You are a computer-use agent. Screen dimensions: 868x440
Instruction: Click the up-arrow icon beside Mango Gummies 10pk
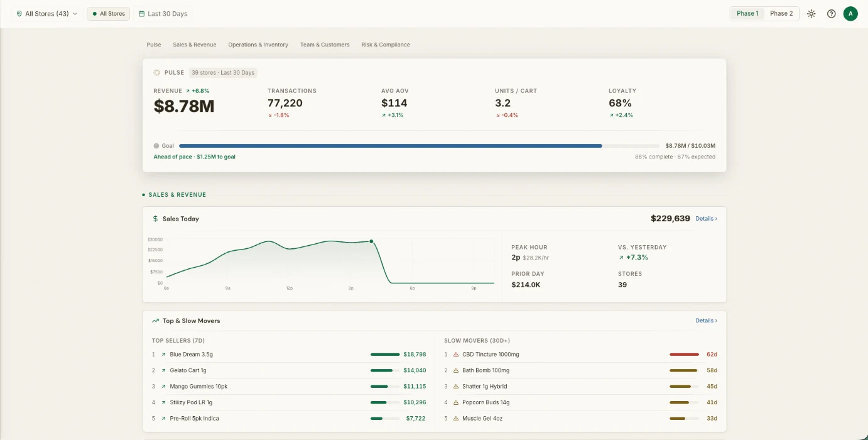click(x=164, y=387)
